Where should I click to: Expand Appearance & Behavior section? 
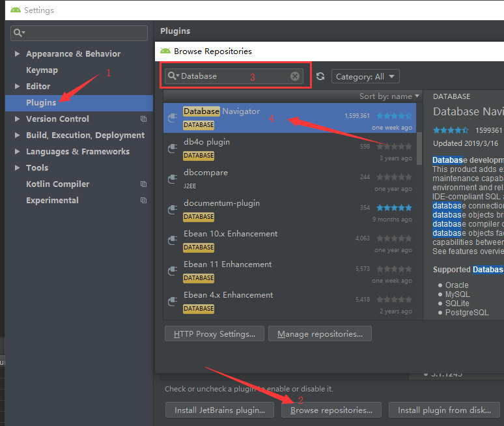(18, 53)
